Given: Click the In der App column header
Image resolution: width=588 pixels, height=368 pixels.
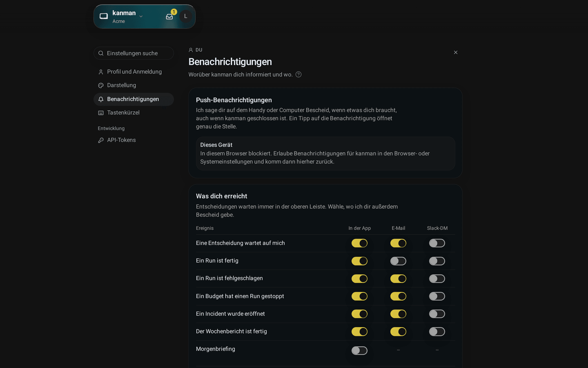Looking at the screenshot, I should [360, 228].
